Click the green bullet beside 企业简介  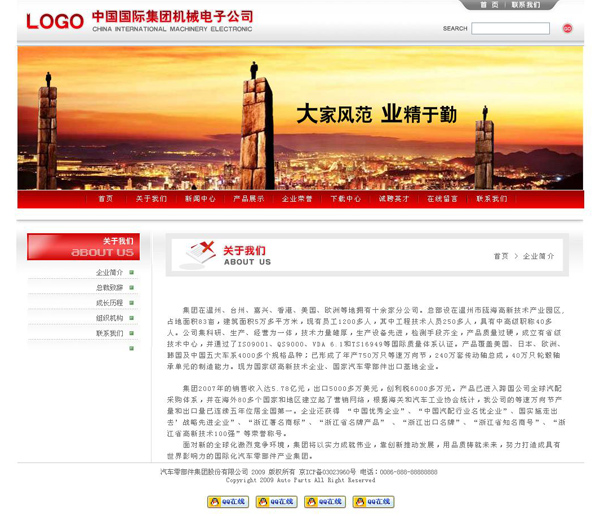point(131,272)
